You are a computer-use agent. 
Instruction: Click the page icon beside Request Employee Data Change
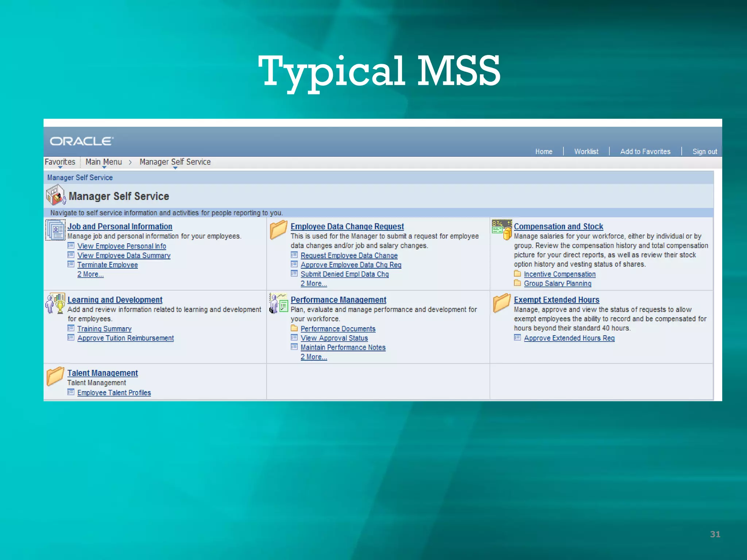(x=294, y=255)
